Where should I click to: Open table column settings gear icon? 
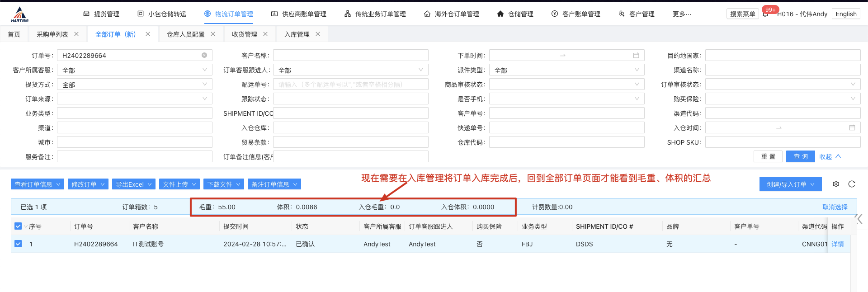click(x=836, y=184)
